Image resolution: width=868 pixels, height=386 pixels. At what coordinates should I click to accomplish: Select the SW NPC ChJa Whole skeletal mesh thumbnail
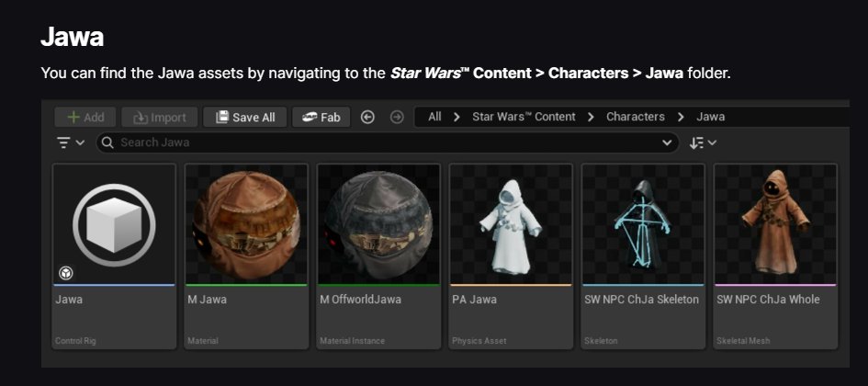(775, 224)
